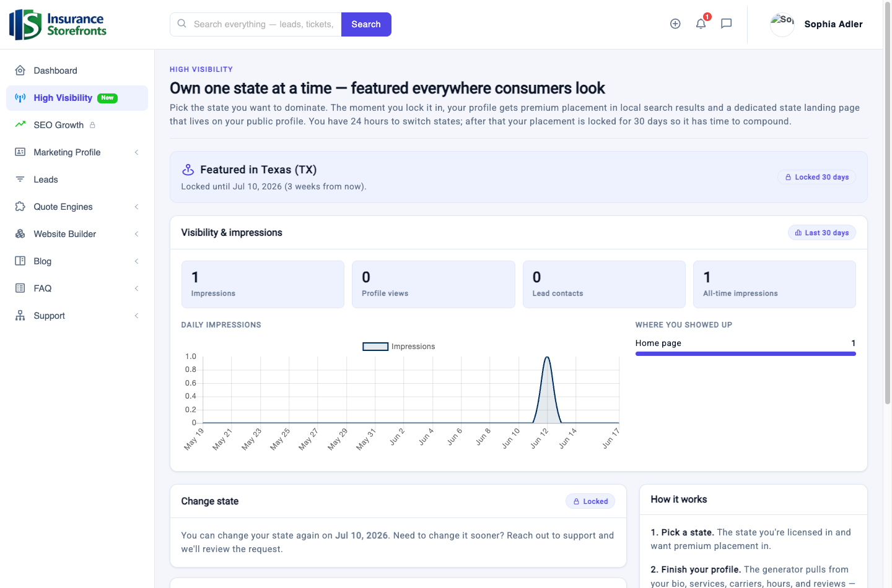This screenshot has height=588, width=892.
Task: Click the blue Search button
Action: pos(366,24)
